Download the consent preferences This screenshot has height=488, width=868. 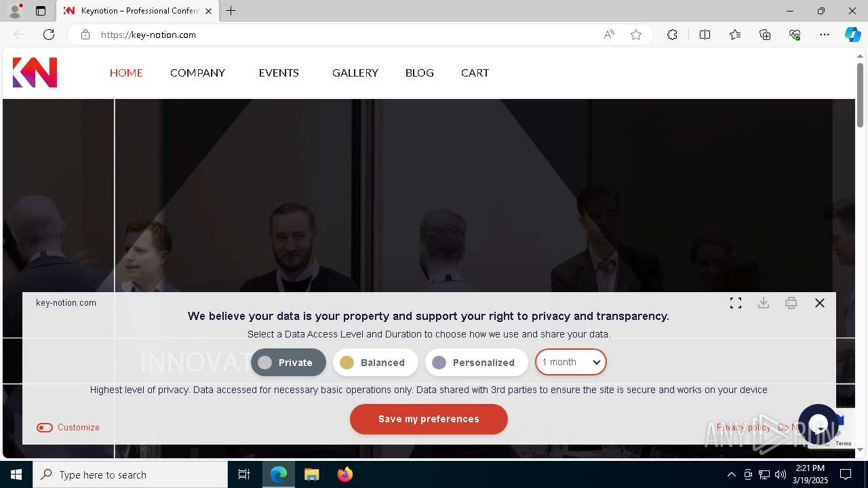[x=764, y=303]
